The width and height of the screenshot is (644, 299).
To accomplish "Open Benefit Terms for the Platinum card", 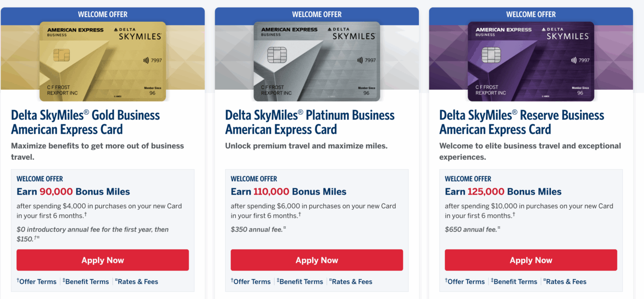I will [301, 282].
